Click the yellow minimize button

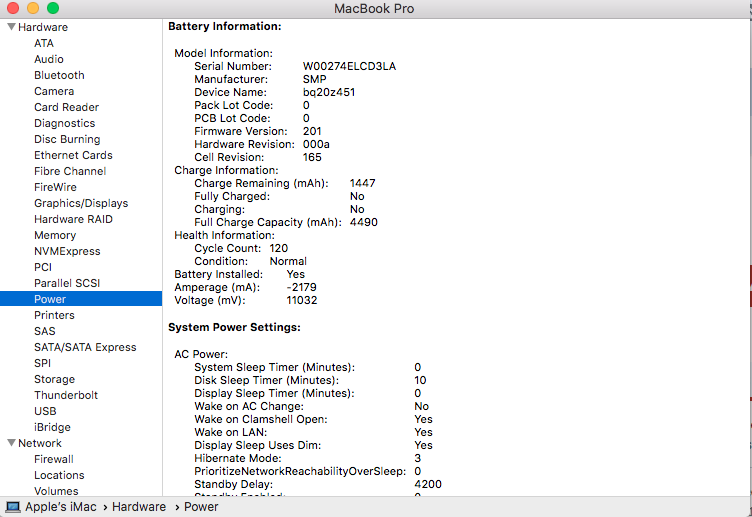33,8
